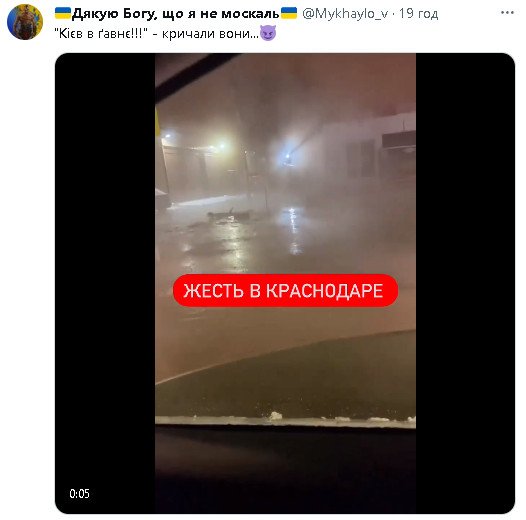
Task: Open the @Mykhaylo_v handle link
Action: [x=345, y=14]
